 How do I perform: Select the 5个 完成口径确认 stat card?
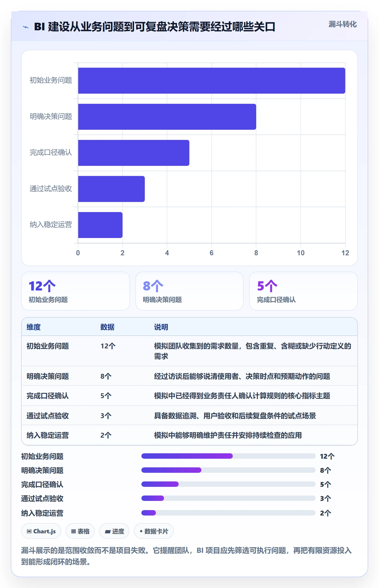point(303,291)
